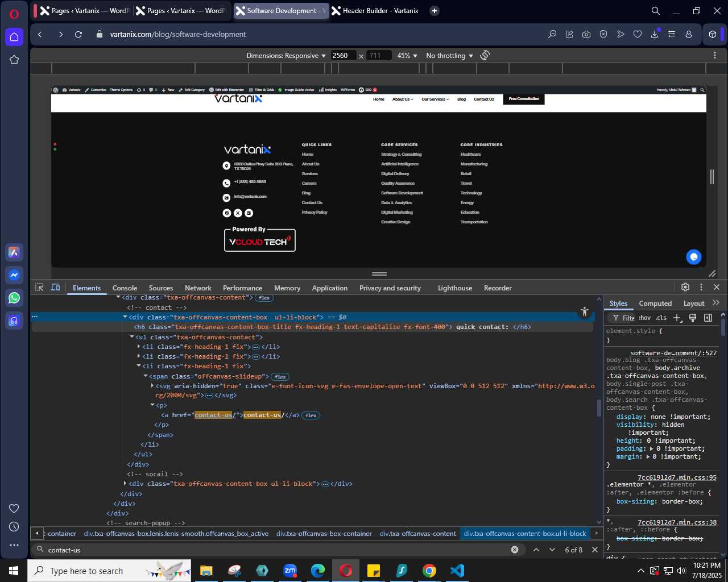Toggle the device toolbar icon

[55, 288]
